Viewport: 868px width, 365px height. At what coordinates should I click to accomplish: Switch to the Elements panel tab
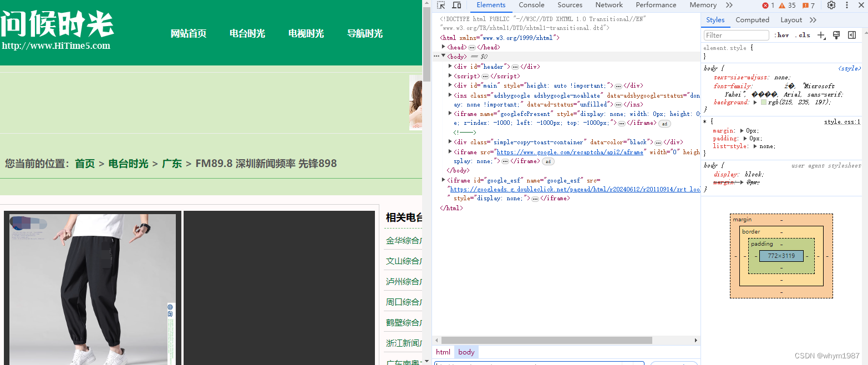(x=491, y=5)
